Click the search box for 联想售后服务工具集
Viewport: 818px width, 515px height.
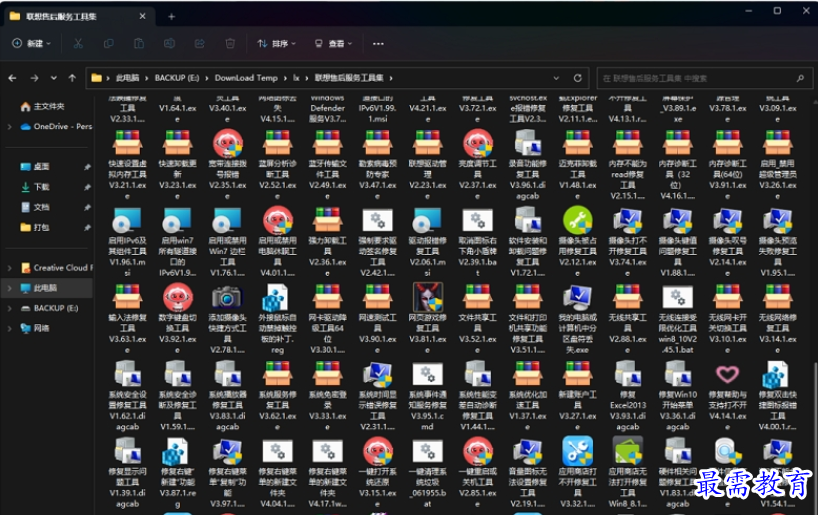(703, 78)
